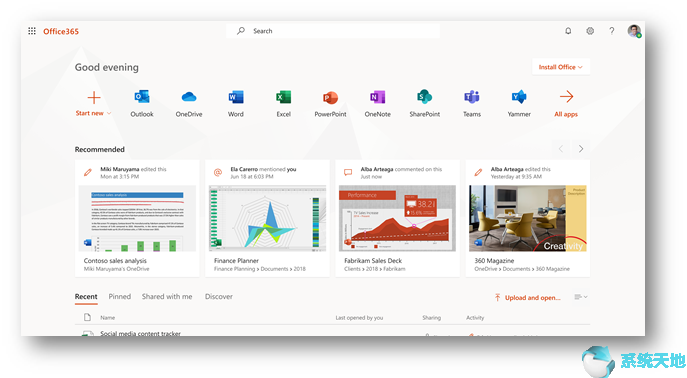The image size is (687, 378).
Task: Expand Start new dropdown chevron
Action: pos(109,113)
